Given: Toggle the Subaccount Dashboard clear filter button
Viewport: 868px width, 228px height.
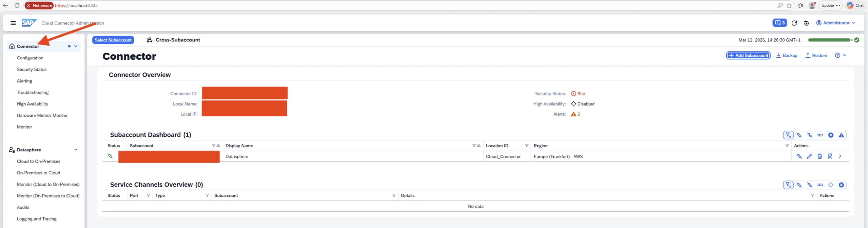Looking at the screenshot, I should (x=788, y=135).
